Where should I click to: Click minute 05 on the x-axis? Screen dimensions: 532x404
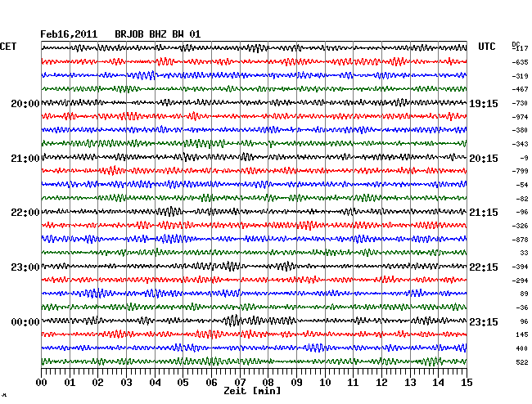(x=183, y=383)
